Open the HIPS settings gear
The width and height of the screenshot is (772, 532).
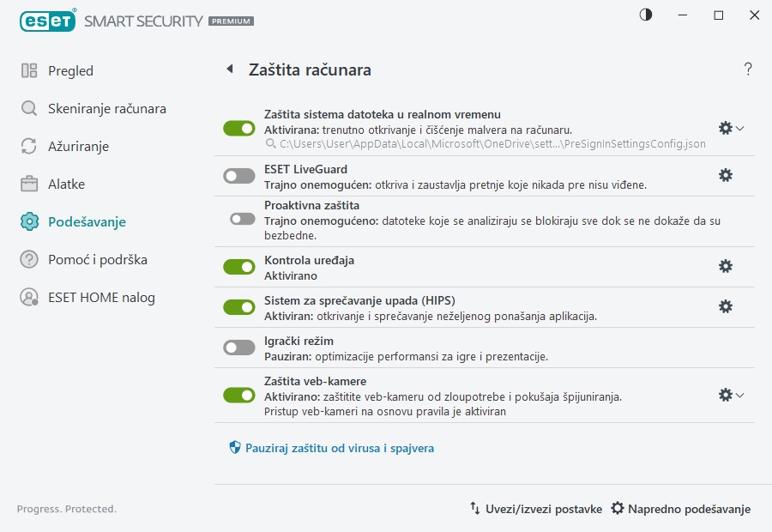[726, 306]
